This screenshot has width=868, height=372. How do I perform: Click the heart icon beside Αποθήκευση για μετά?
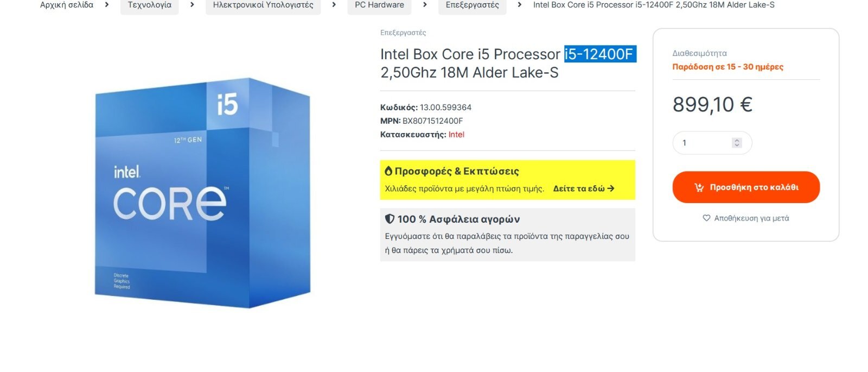pos(706,218)
